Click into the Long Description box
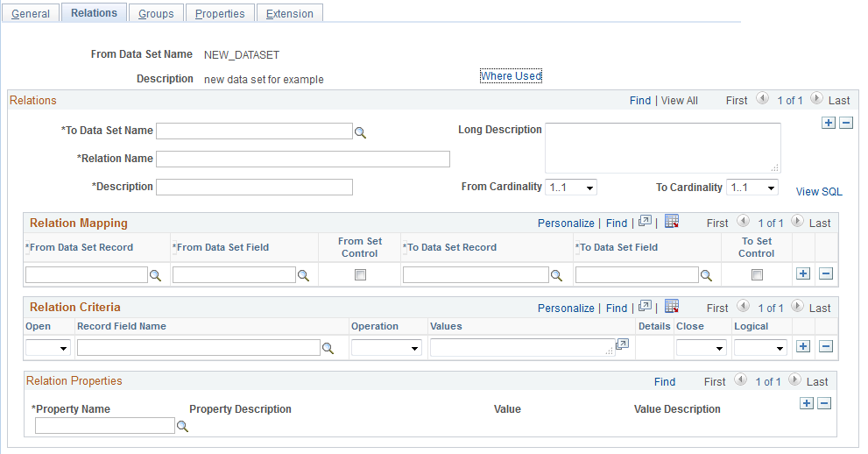 (663, 148)
